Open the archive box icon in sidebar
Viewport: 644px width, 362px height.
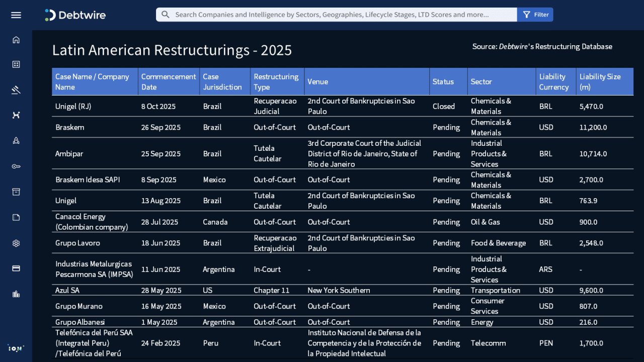tap(16, 192)
